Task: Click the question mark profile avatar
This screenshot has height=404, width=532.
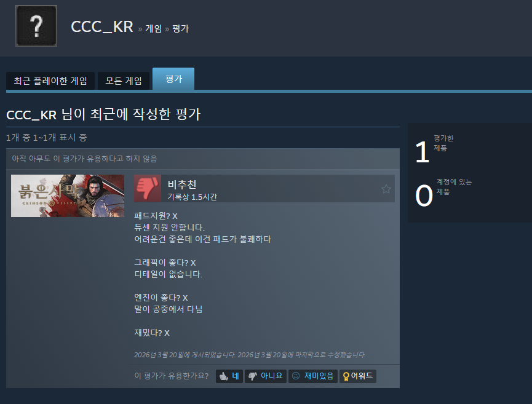Action: (36, 26)
